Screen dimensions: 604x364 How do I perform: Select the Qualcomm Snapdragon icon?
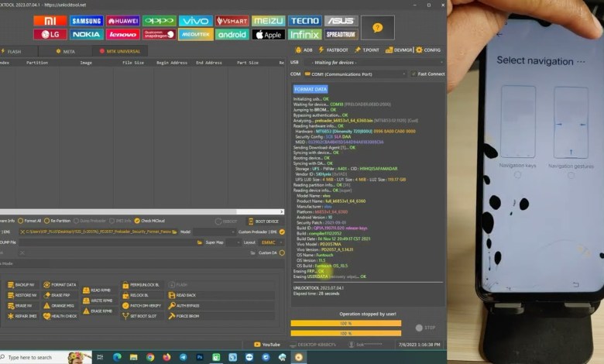(x=159, y=35)
